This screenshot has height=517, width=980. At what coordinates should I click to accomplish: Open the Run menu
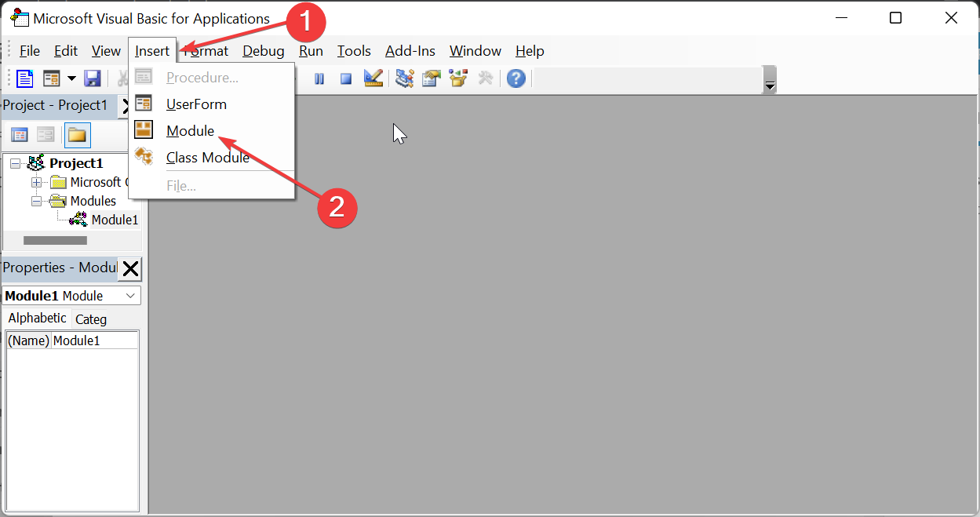coord(311,51)
